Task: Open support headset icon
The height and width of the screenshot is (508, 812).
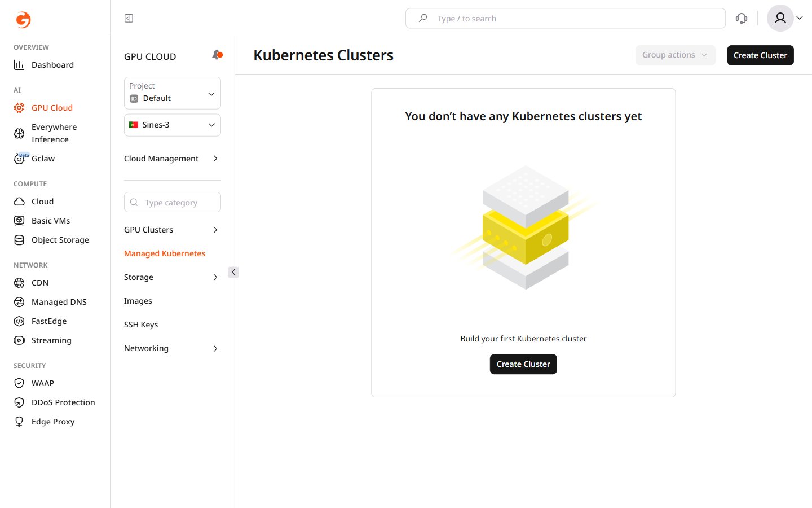Action: pyautogui.click(x=742, y=19)
